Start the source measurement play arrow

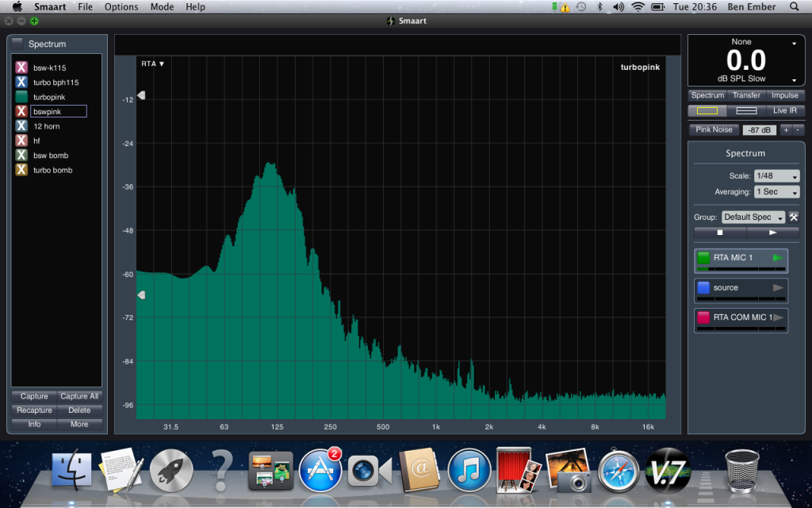(x=778, y=288)
